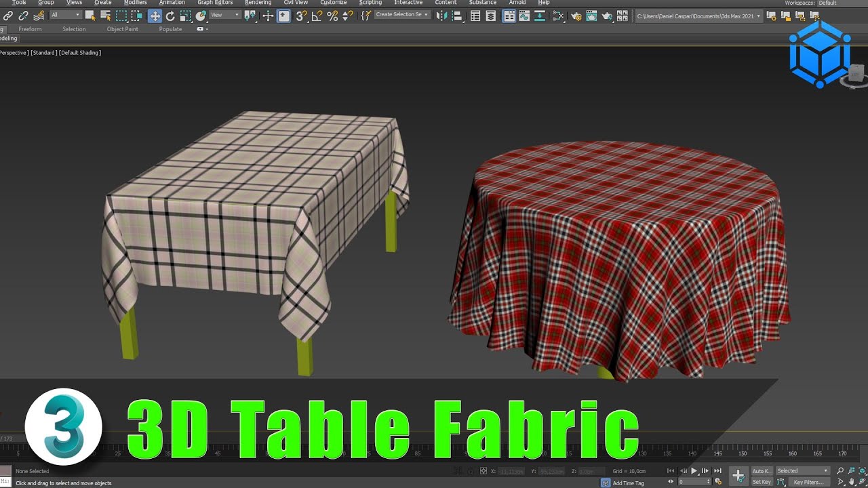
Task: Click Pan View hand icon
Action: tap(852, 482)
